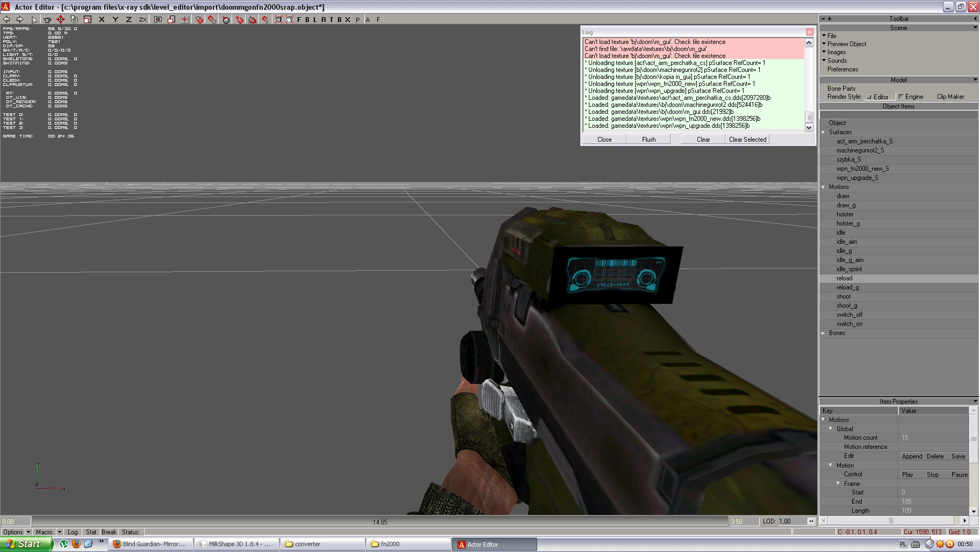The image size is (980, 552).
Task: Click the first zoom extents box icon
Action: (x=279, y=19)
